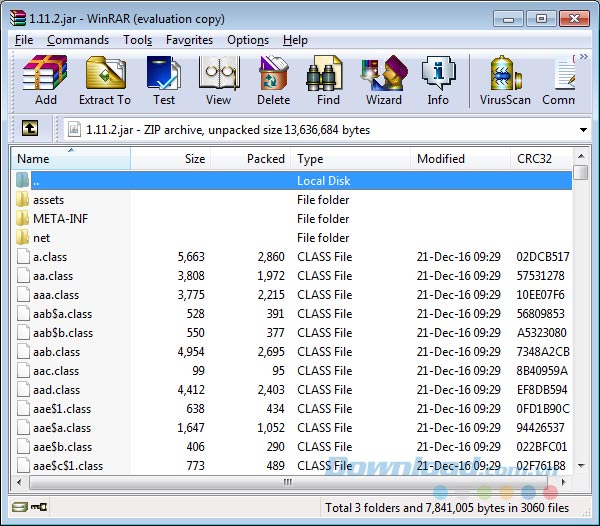Click the a.class file icon
Viewport: 600px width, 526px height.
coord(23,256)
